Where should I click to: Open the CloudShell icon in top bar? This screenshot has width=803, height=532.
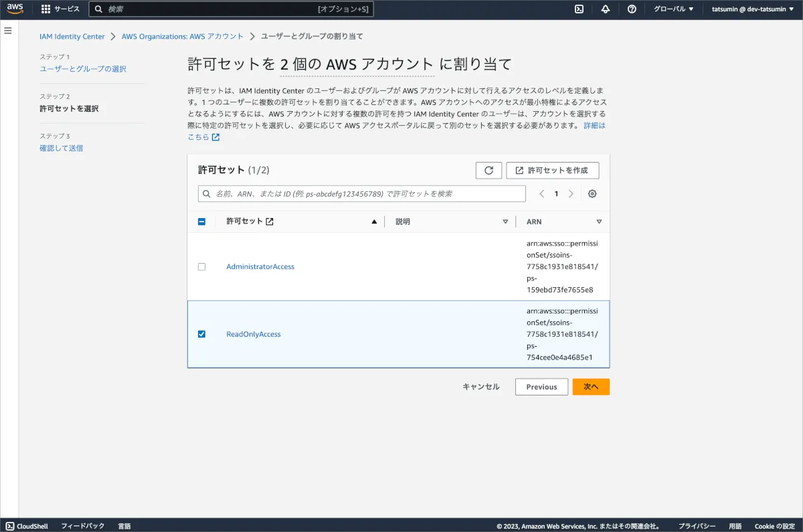579,9
